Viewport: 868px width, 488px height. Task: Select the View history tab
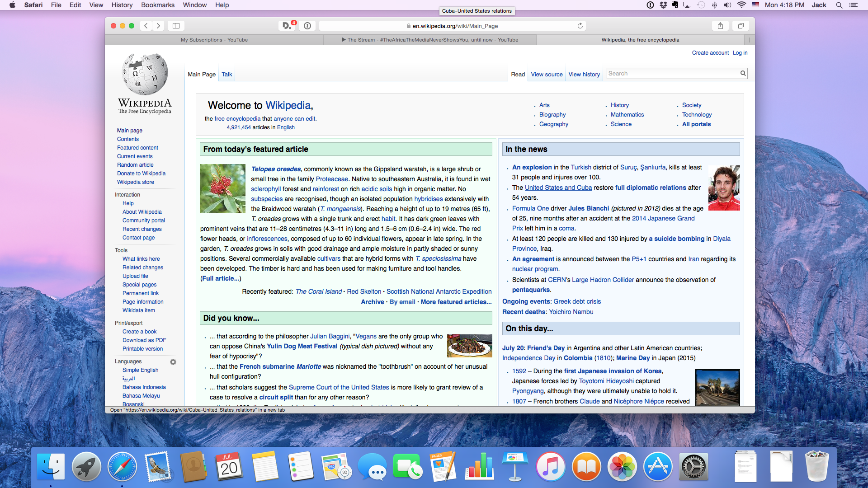(584, 75)
